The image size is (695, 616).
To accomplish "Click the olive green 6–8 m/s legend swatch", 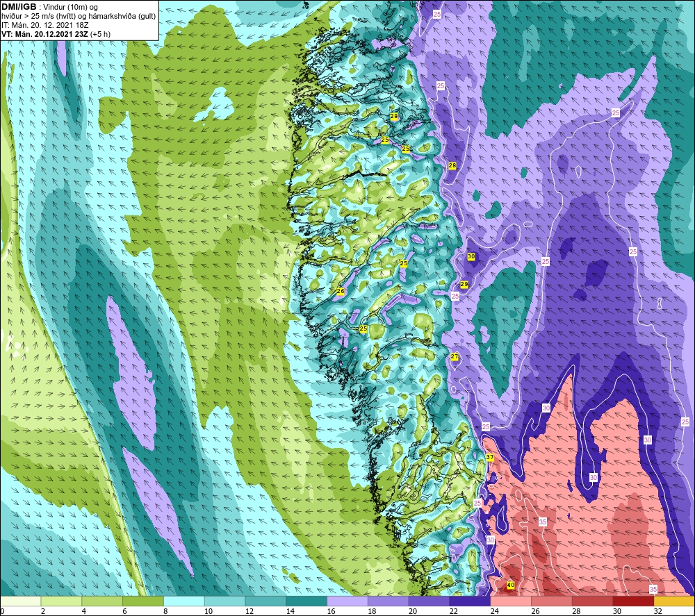I will point(143,601).
